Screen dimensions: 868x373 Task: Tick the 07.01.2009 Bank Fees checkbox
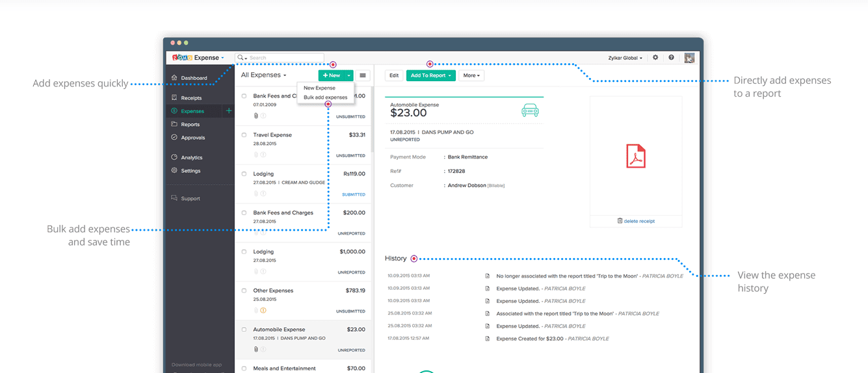(x=244, y=96)
